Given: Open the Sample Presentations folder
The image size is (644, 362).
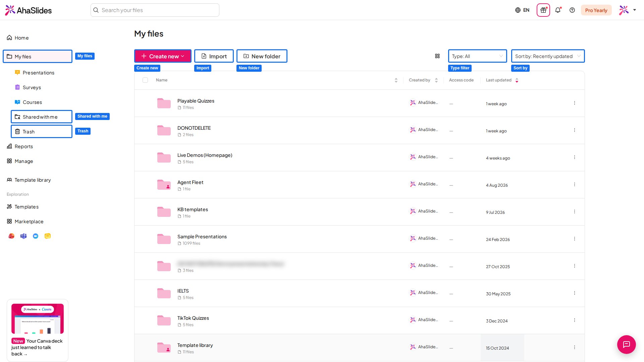Looking at the screenshot, I should point(202,237).
